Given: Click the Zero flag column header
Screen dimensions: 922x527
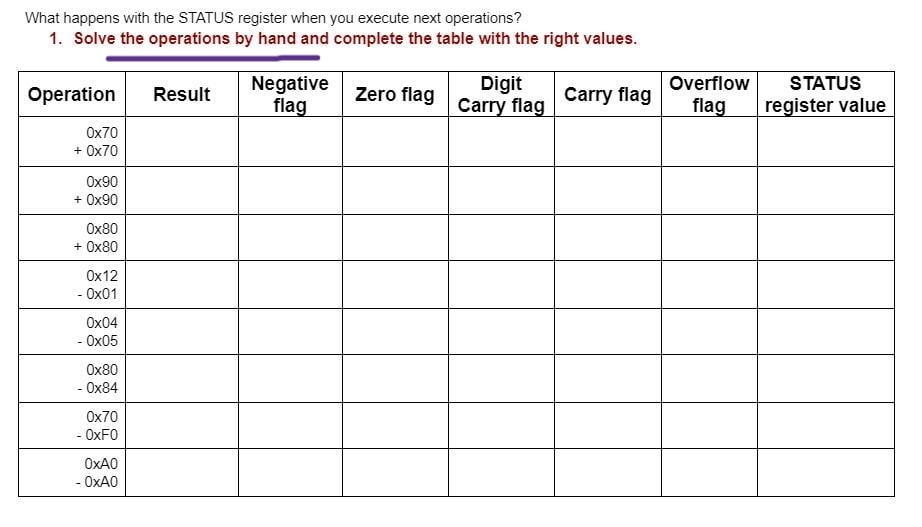Looking at the screenshot, I should pos(396,94).
